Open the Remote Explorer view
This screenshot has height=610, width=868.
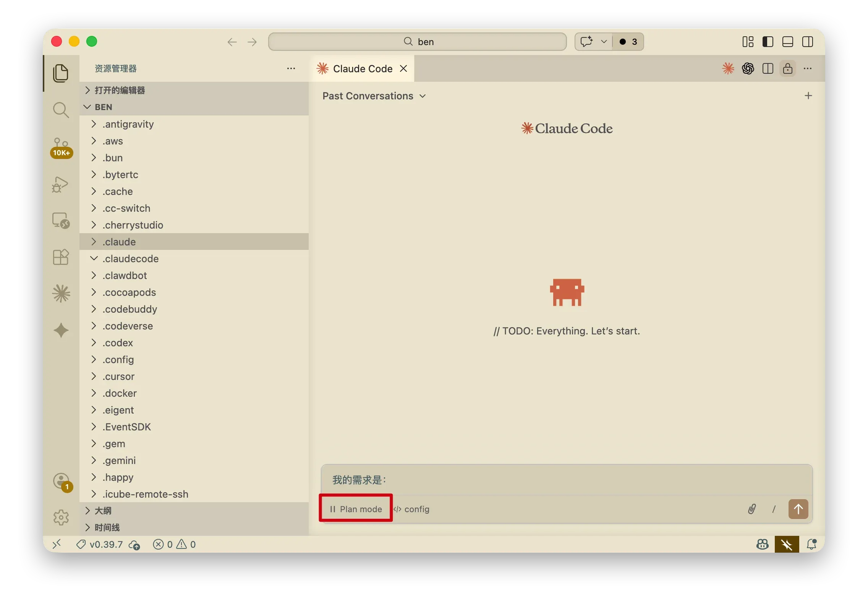click(x=61, y=221)
